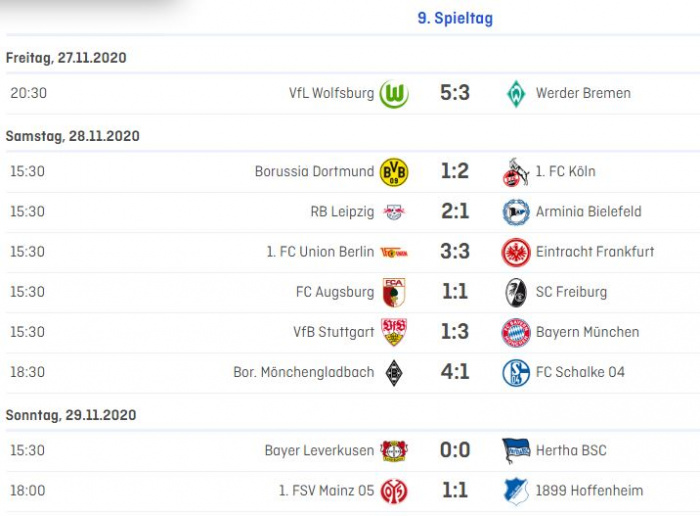Click the Hertha BSC flag logo
The width and height of the screenshot is (700, 516).
point(516,450)
